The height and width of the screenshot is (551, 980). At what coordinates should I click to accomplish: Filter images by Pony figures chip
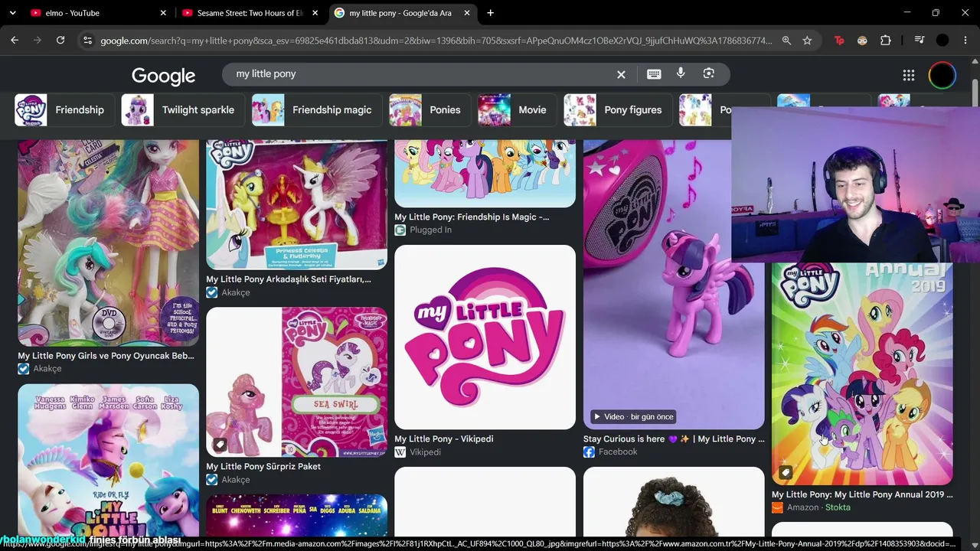click(618, 110)
